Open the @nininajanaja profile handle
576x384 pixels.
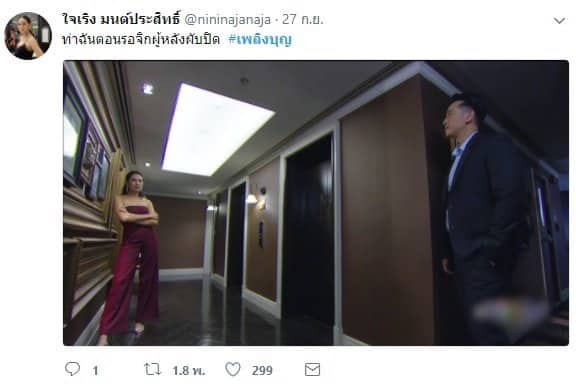pos(227,19)
